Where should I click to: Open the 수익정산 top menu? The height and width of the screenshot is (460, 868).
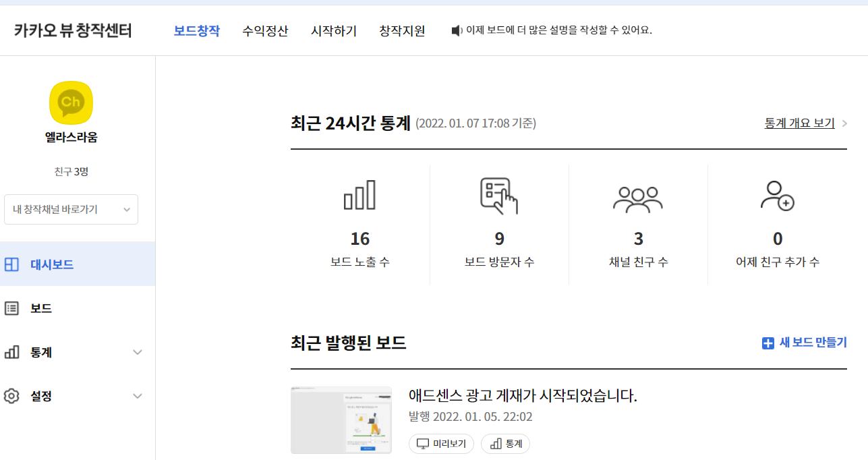pos(265,30)
